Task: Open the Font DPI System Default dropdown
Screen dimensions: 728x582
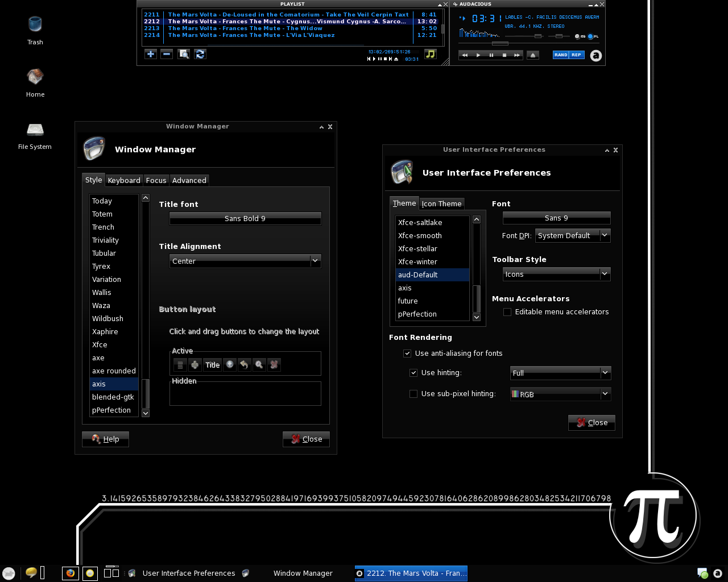Action: (x=573, y=235)
